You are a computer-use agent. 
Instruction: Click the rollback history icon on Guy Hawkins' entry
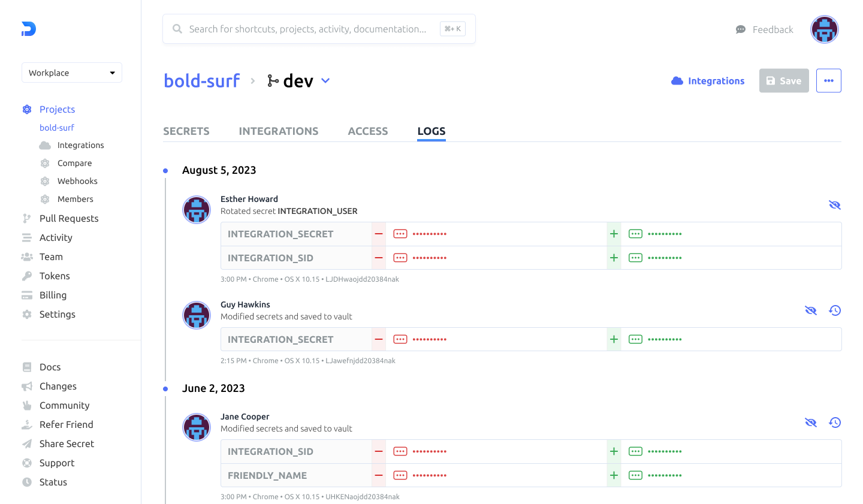(835, 310)
